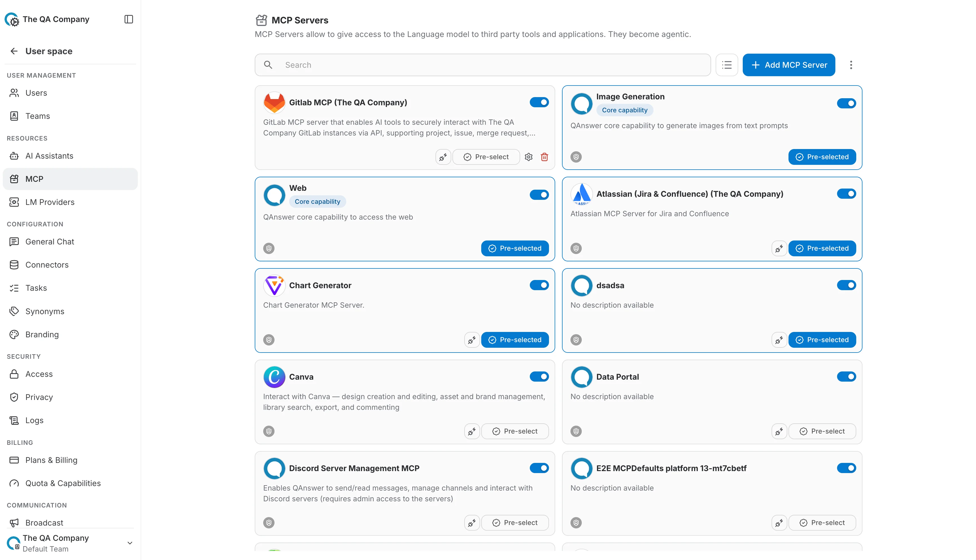Screen dimensions: 976x560
Task: Disable the Discord Server Management toggle
Action: pyautogui.click(x=539, y=469)
